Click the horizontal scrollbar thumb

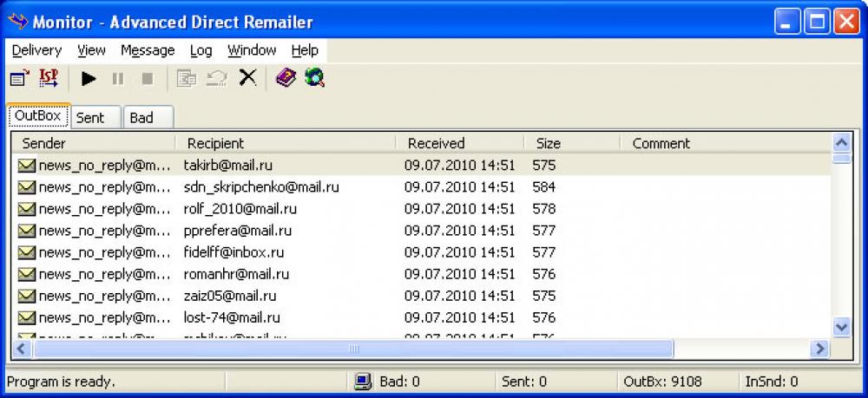[353, 349]
